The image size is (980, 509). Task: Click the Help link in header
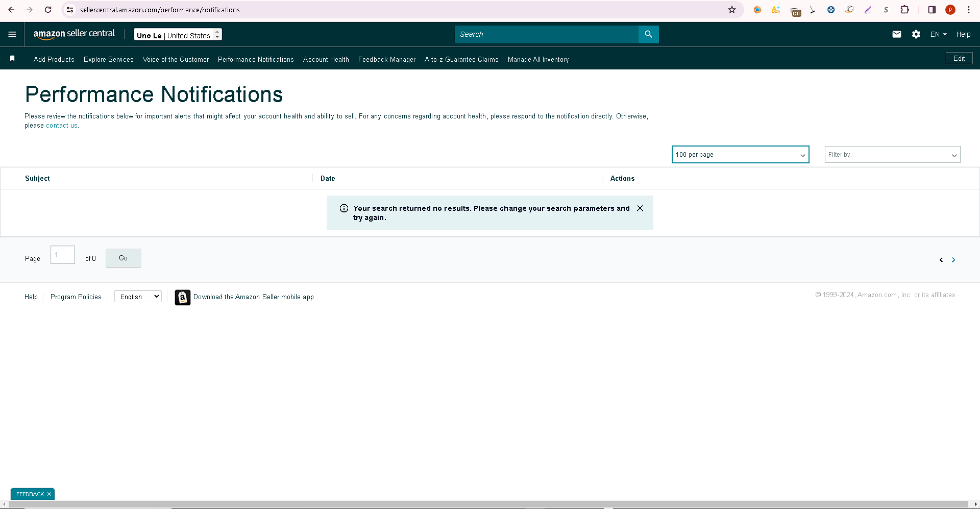(963, 34)
